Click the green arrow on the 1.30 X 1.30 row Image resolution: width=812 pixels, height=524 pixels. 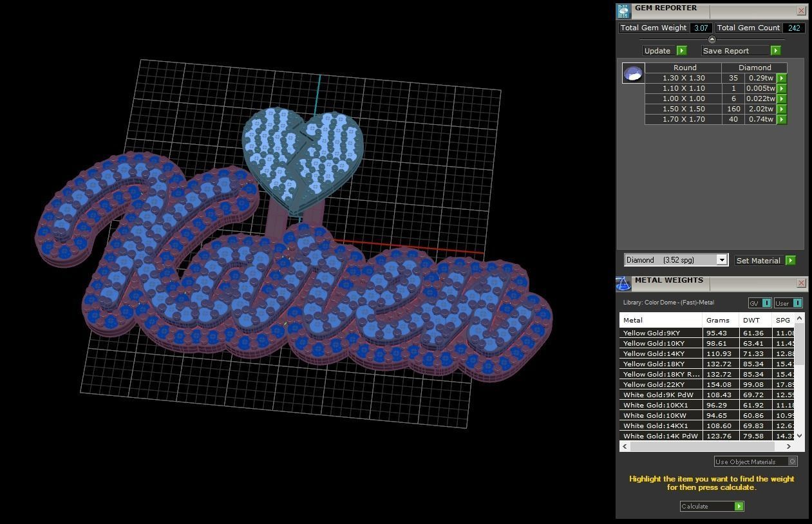[782, 78]
